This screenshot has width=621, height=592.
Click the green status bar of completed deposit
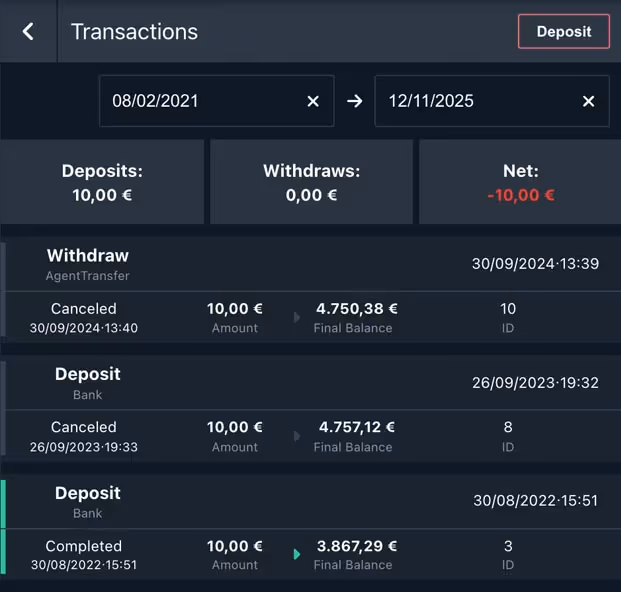coord(3,526)
